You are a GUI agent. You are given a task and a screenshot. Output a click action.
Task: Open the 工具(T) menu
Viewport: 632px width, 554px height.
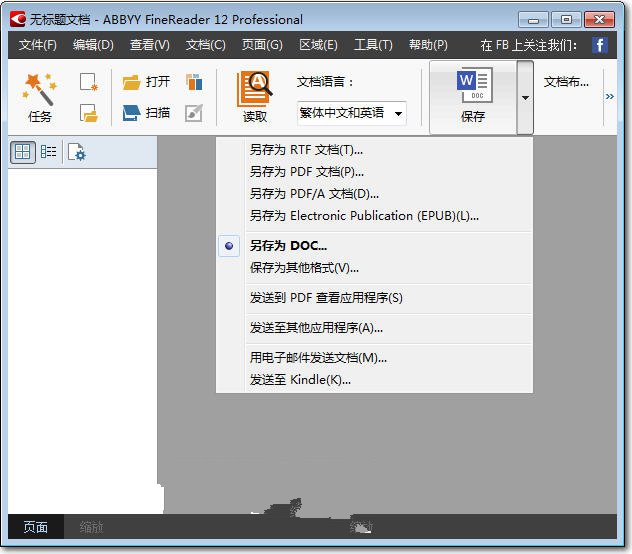pos(373,45)
